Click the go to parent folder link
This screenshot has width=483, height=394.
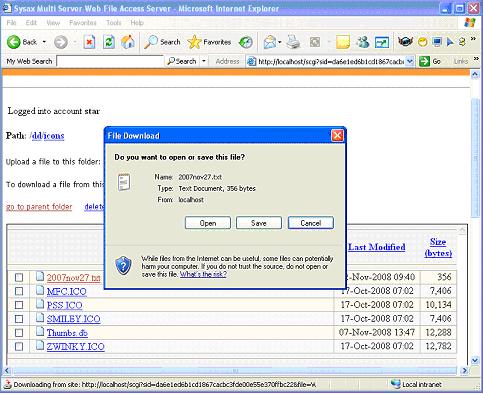click(39, 207)
